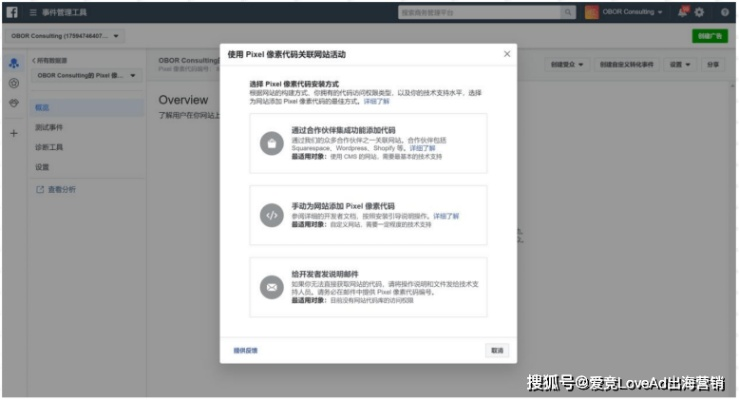Open 详细了解 link in partner integration card
Viewport: 739px width, 400px height.
point(422,148)
